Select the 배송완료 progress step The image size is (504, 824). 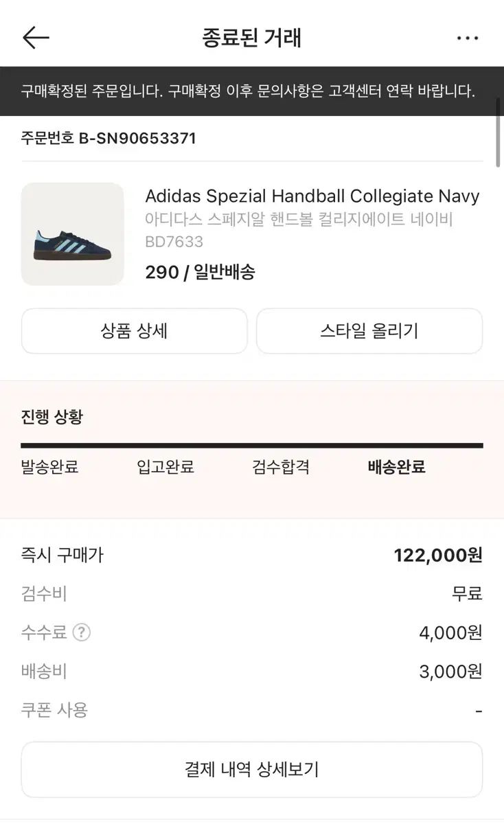click(397, 468)
